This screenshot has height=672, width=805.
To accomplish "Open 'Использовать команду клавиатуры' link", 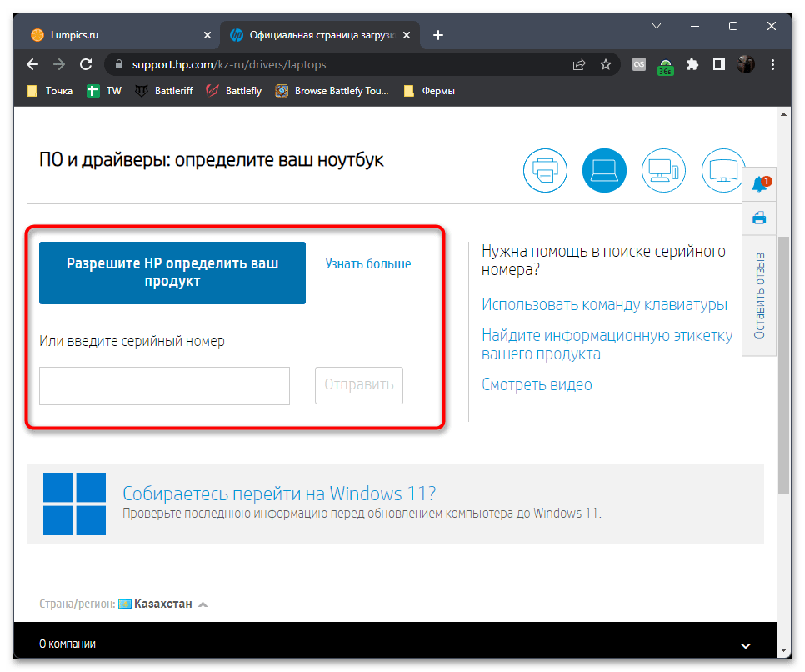I will 604,304.
